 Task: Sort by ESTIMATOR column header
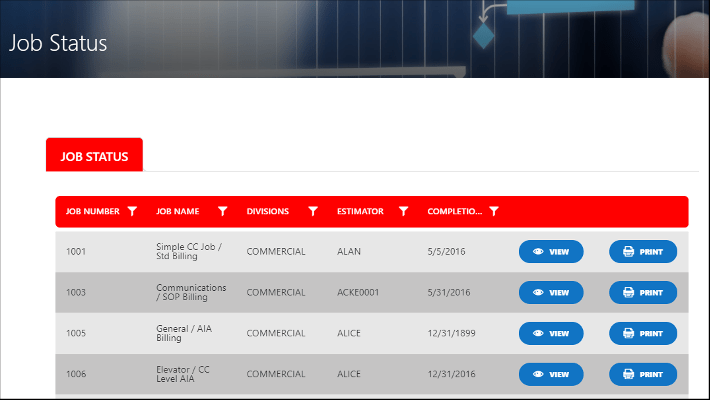point(360,212)
